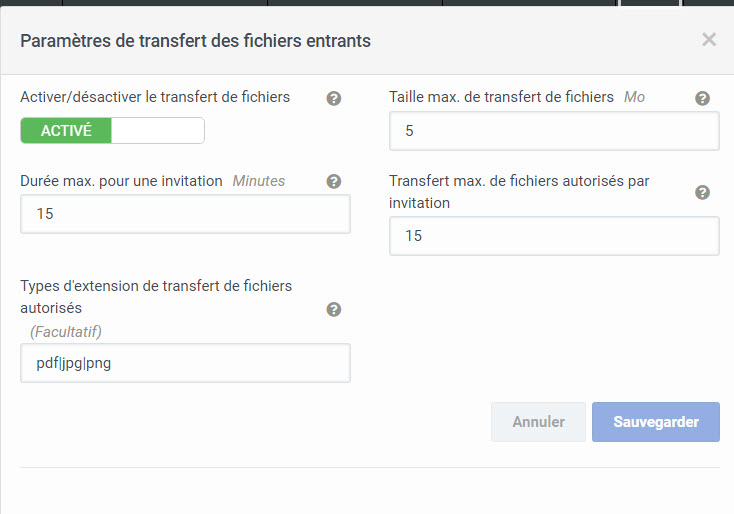Toggle the green ACTIVÉ switch
Screen dimensions: 734x514
point(112,130)
